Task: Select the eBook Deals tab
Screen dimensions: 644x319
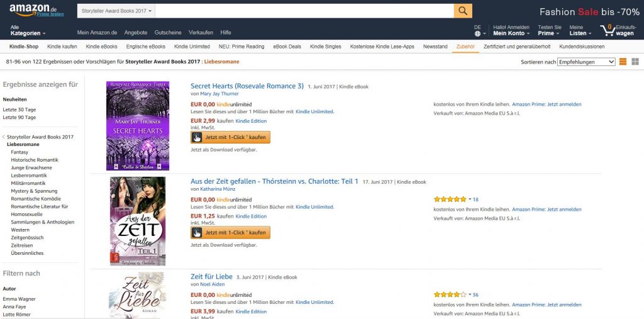Action: coord(286,47)
